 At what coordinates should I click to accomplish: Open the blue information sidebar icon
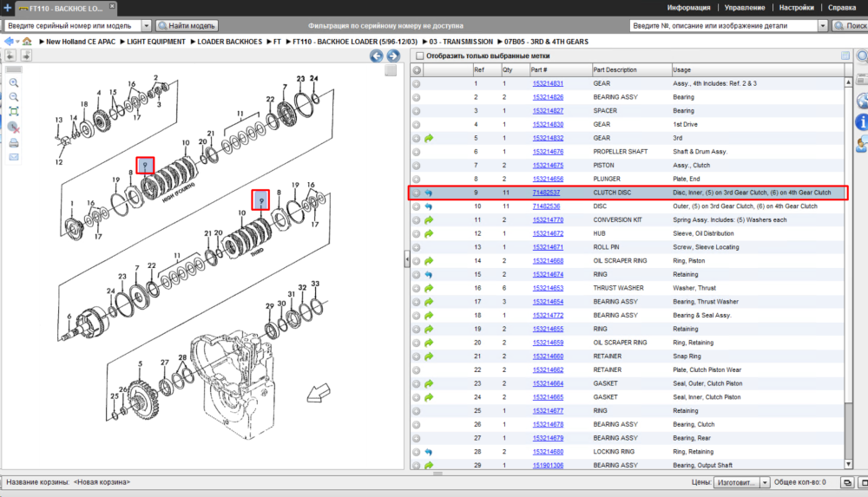(x=861, y=121)
